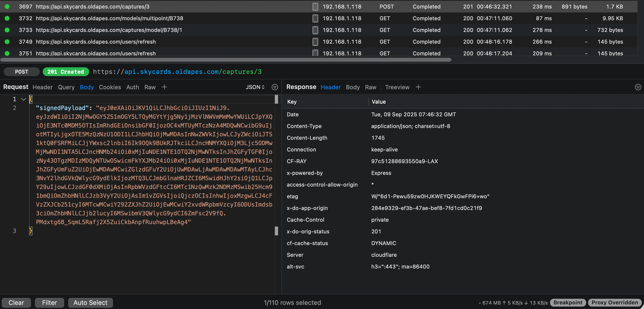This screenshot has height=309, width=644.
Task: Select request row 3733 captures/model/B738/1
Action: coord(319,30)
